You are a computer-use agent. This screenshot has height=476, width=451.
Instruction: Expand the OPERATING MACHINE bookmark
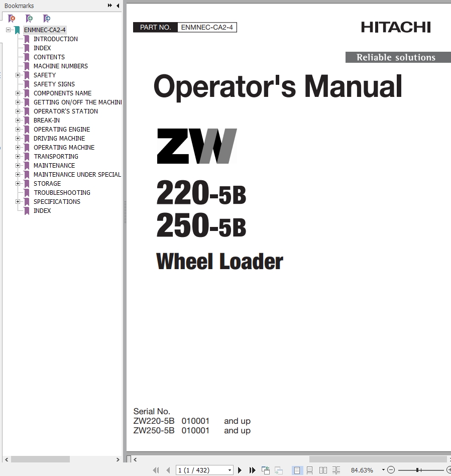(x=18, y=147)
